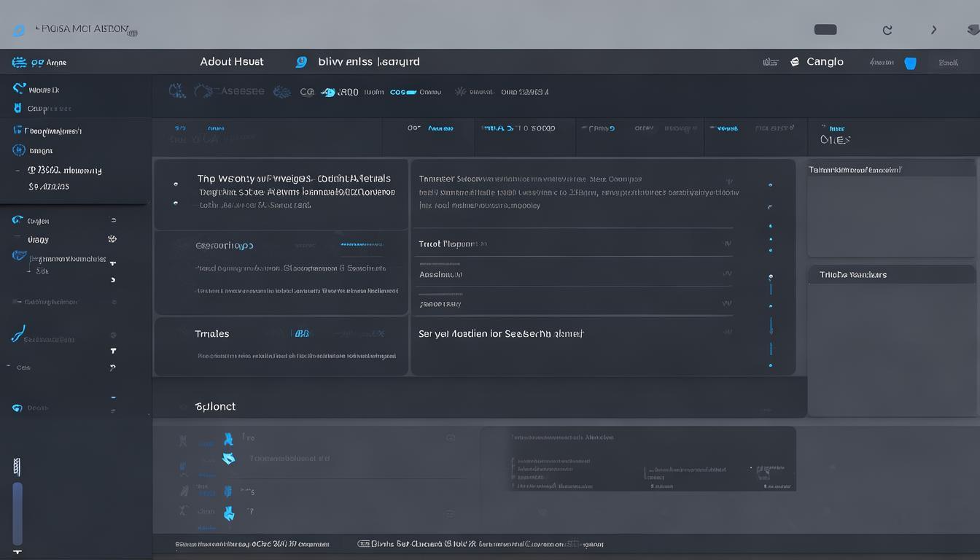
Task: Click the icon left of 'Canglo'
Action: 795,62
